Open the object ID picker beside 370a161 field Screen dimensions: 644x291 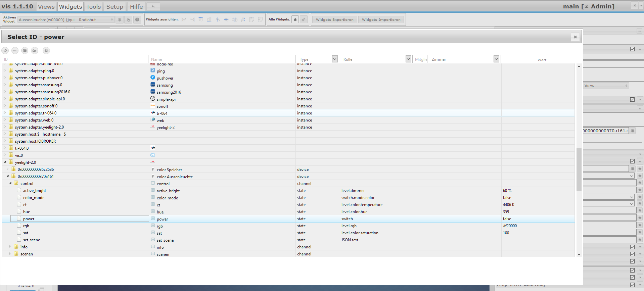(633, 131)
